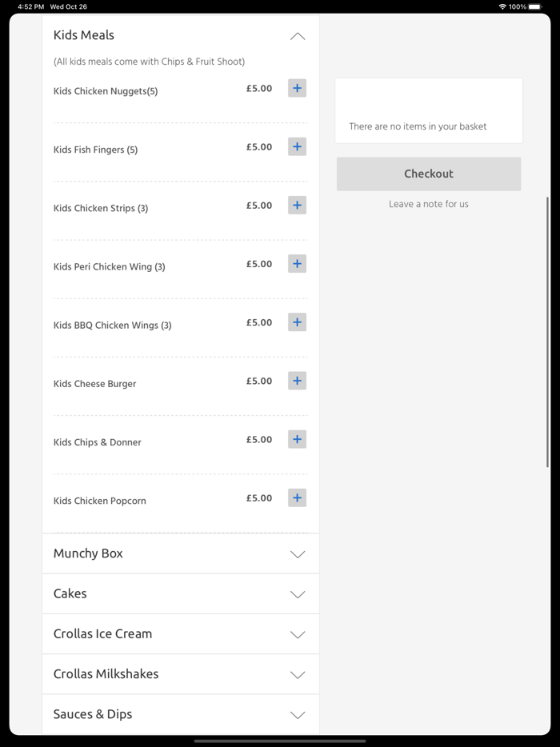560x747 pixels.
Task: Add Kids Cheese Burger to basket
Action: click(x=297, y=381)
